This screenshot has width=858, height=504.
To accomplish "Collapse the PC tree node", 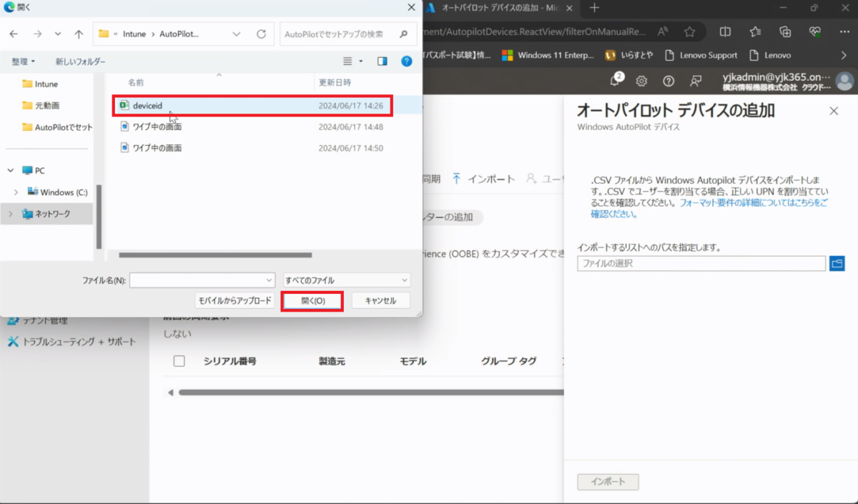I will click(11, 171).
